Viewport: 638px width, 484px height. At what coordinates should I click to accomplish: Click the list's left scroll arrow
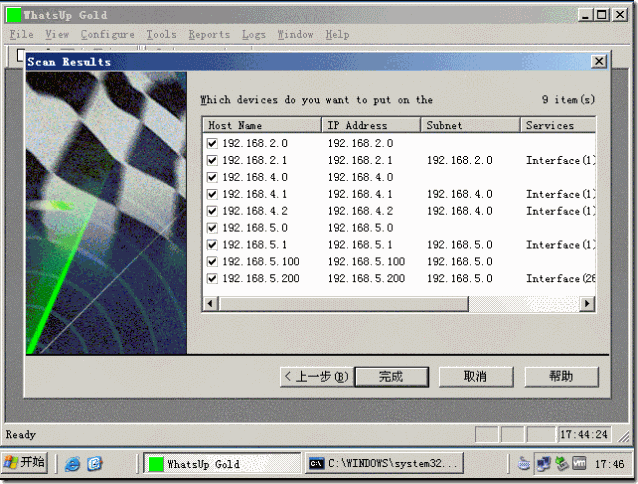coord(210,303)
